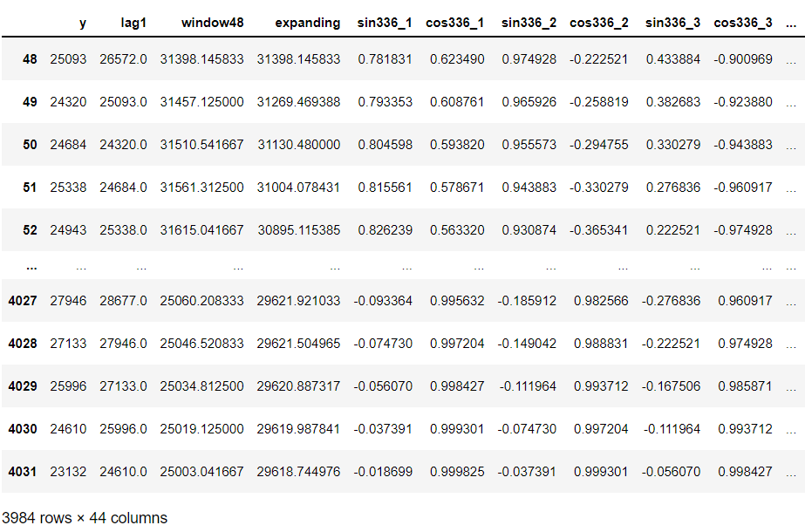Click the 'sin336_1' column header
This screenshot has width=805, height=532.
tap(385, 23)
